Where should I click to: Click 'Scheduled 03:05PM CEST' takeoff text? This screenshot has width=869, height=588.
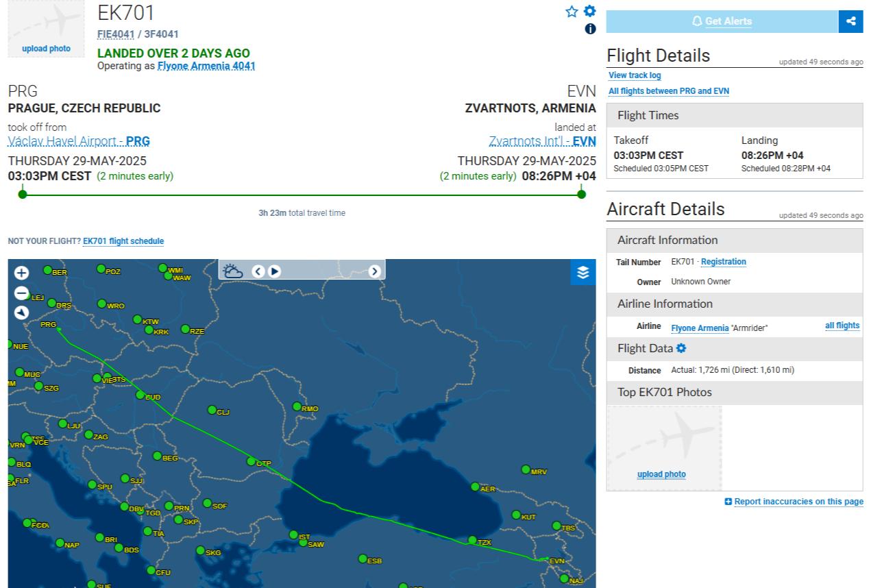pos(661,169)
